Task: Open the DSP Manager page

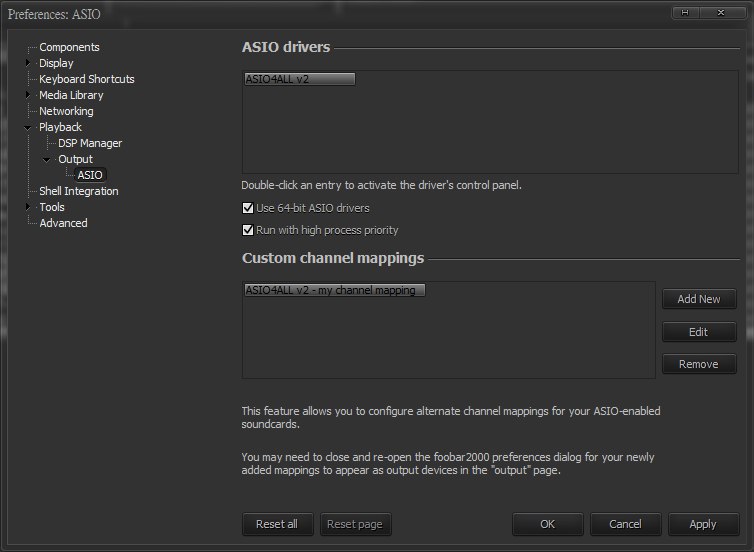Action: [89, 143]
